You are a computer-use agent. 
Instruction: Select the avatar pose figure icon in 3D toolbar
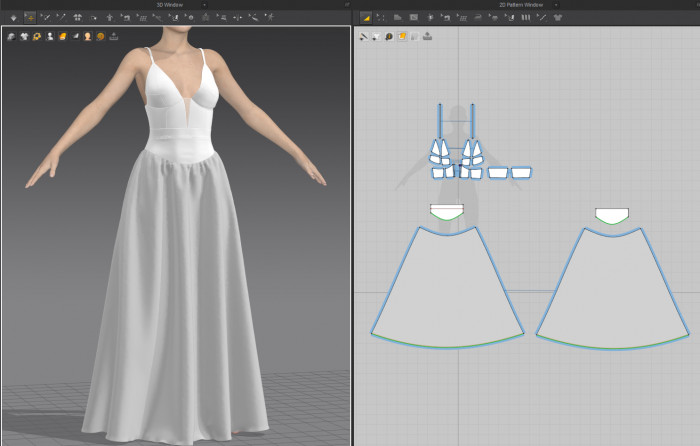[270, 18]
